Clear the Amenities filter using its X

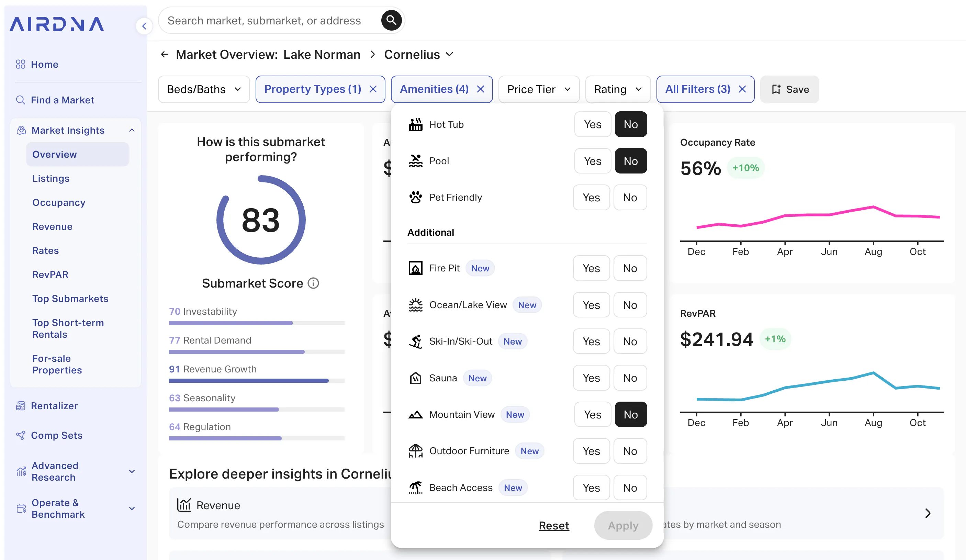(481, 89)
